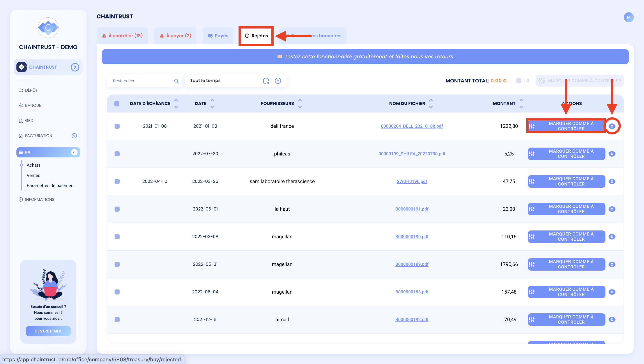The height and width of the screenshot is (364, 644).
Task: Check the magellan 2022-05-31 row checkbox
Action: tap(117, 264)
